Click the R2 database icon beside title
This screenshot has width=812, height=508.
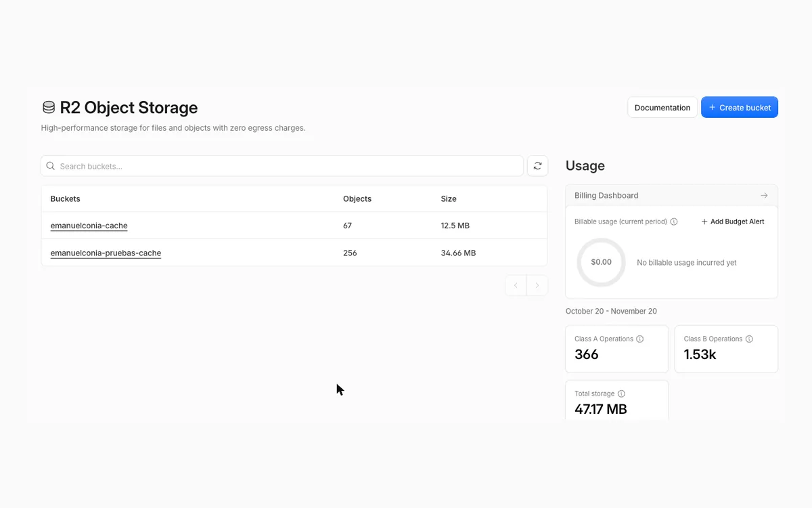[x=49, y=108]
